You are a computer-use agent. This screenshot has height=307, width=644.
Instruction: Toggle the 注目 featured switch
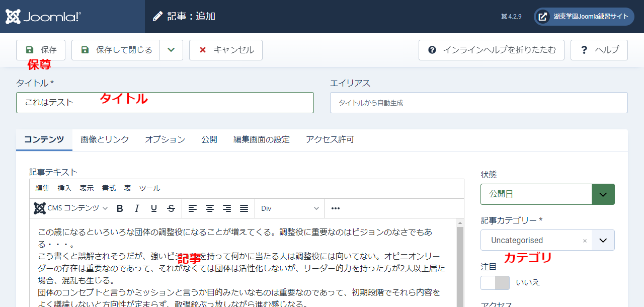click(495, 282)
